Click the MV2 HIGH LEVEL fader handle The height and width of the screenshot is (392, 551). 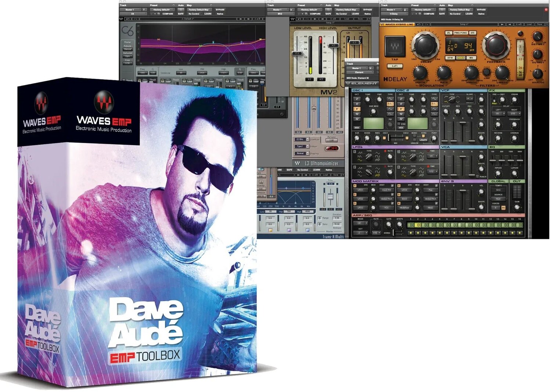(332, 45)
